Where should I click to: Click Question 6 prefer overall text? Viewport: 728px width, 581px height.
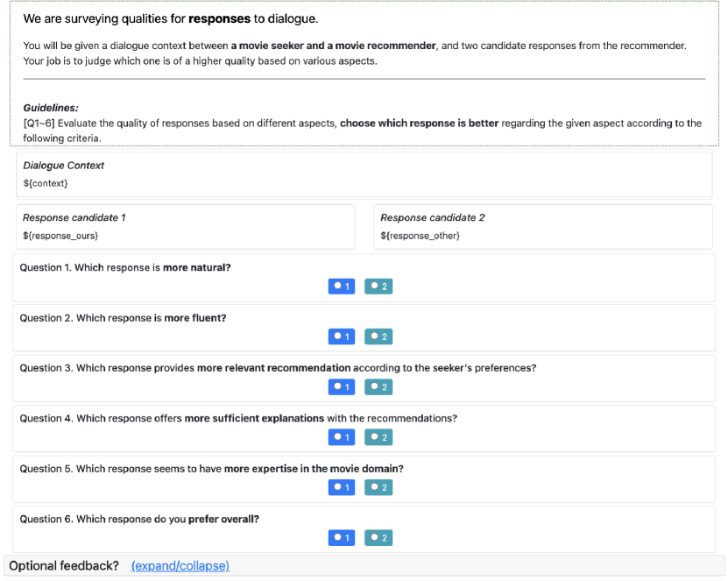[x=139, y=519]
